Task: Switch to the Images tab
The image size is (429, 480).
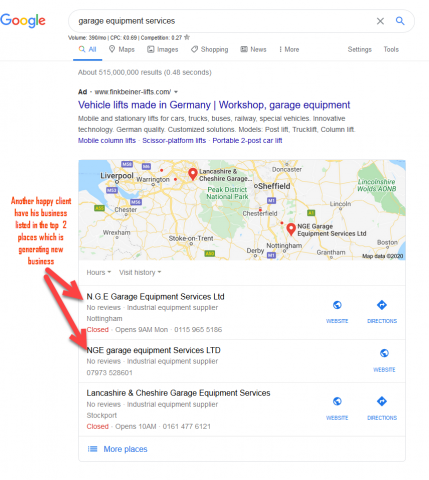Action: click(163, 49)
